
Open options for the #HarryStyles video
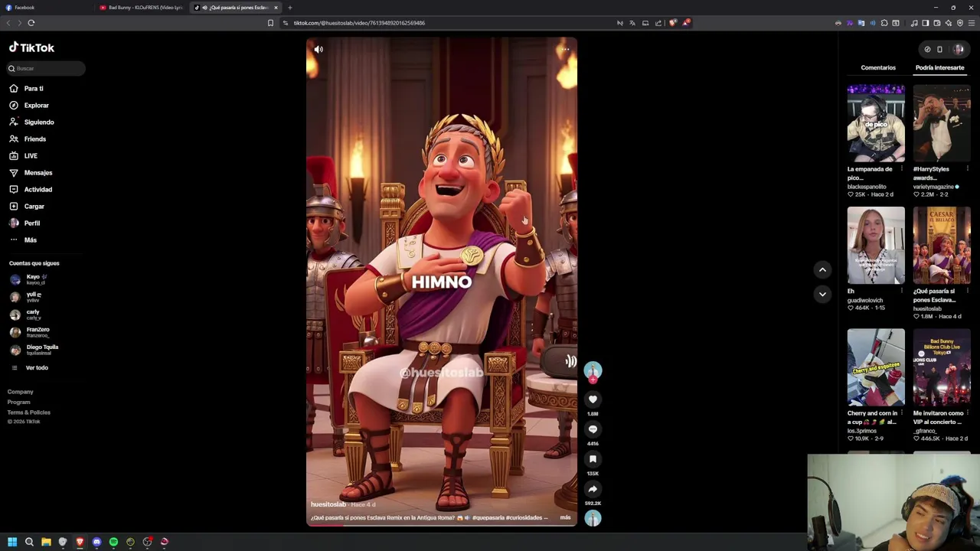967,169
